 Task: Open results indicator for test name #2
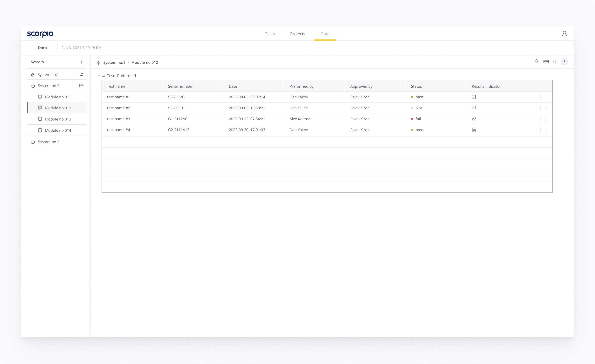(474, 107)
